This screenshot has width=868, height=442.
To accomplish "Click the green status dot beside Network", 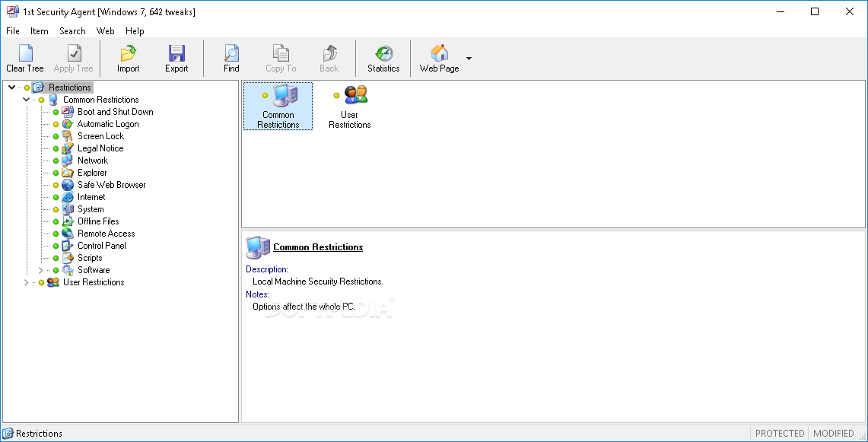I will [x=56, y=161].
